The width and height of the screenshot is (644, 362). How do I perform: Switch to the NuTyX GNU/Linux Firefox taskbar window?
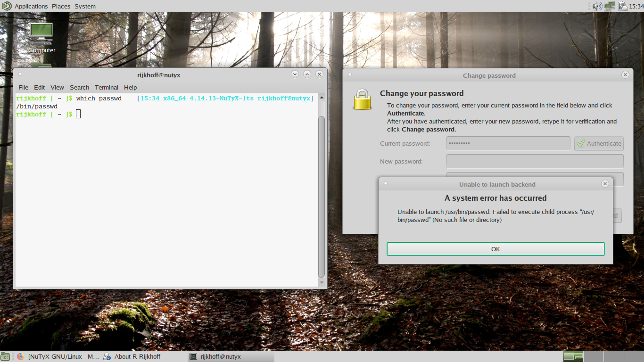coord(58,356)
